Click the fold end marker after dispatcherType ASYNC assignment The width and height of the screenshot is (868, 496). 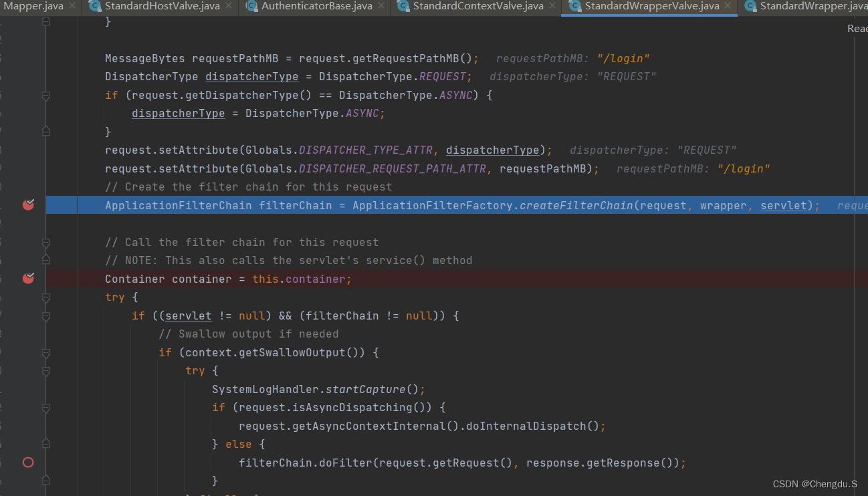(46, 132)
